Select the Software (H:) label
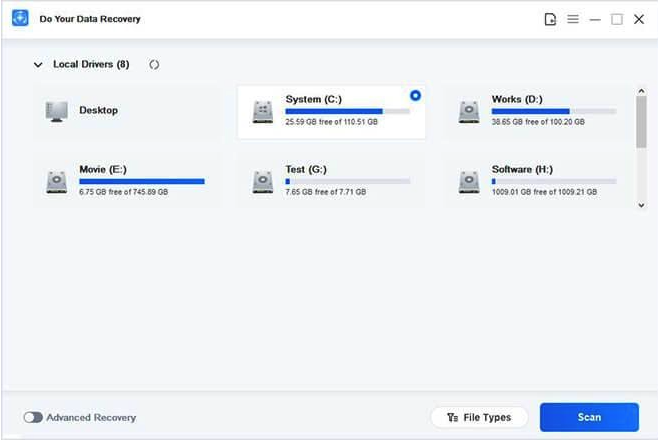658x448 pixels. click(522, 169)
